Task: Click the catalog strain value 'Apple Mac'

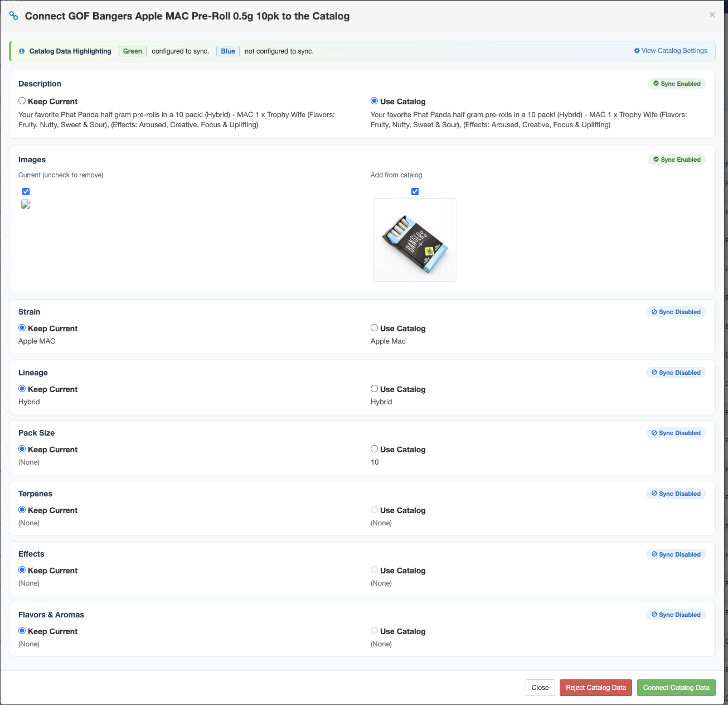Action: pyautogui.click(x=388, y=341)
